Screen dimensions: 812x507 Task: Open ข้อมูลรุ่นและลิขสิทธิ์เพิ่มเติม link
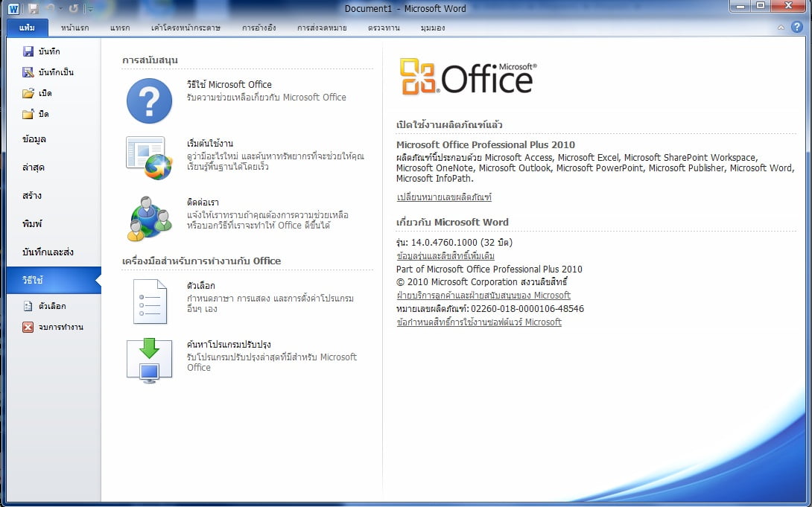tap(445, 256)
